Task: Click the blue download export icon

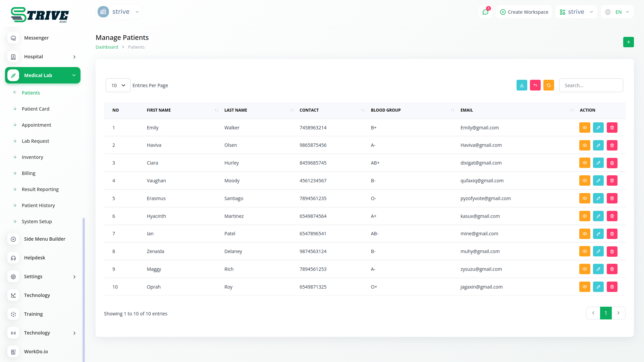Action: click(x=522, y=85)
